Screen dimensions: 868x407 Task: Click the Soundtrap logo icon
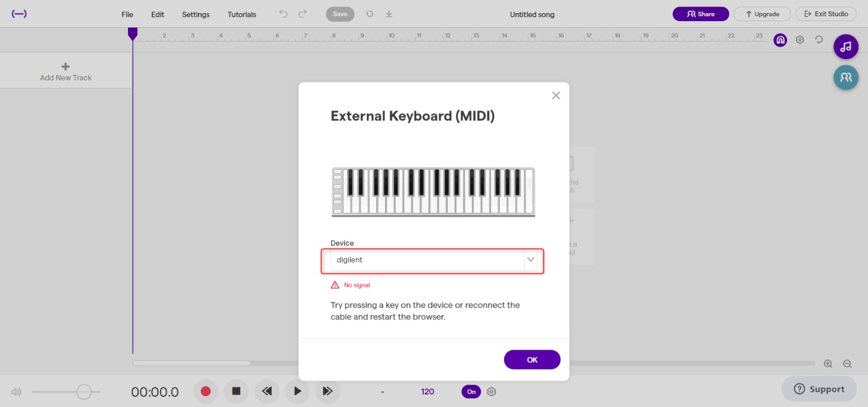[19, 14]
